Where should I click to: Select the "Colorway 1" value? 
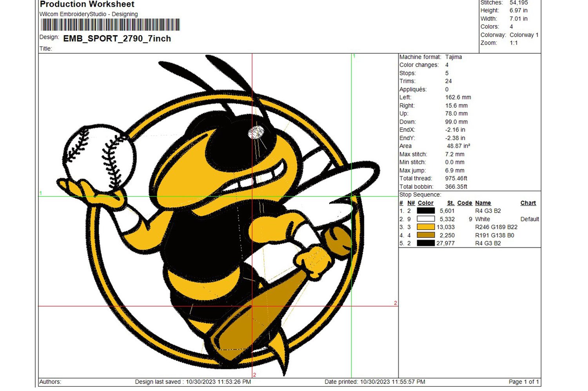pos(524,35)
